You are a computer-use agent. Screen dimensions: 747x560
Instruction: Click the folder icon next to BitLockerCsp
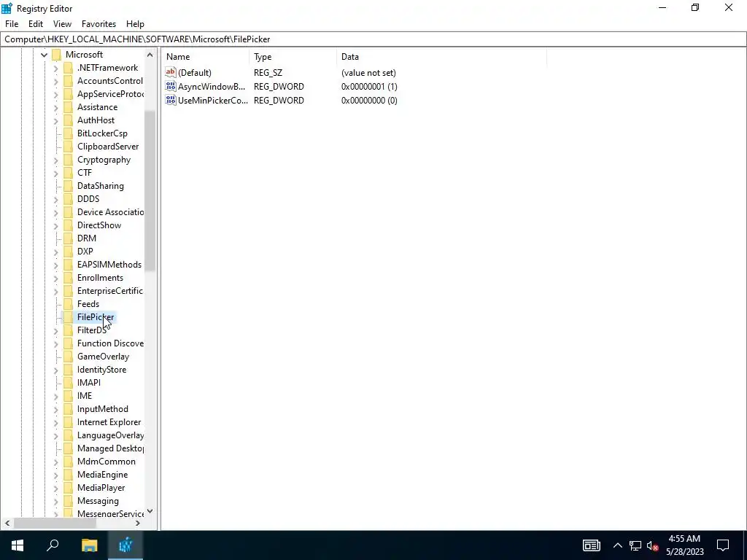(68, 133)
